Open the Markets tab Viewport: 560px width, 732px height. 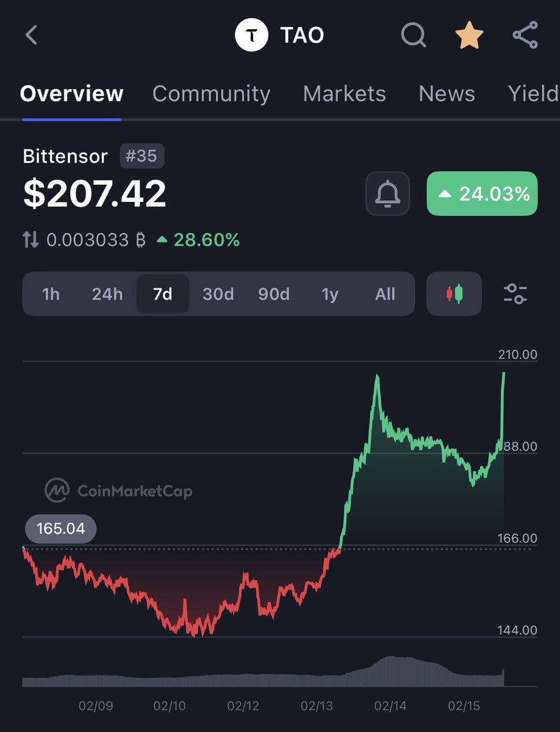pos(344,93)
